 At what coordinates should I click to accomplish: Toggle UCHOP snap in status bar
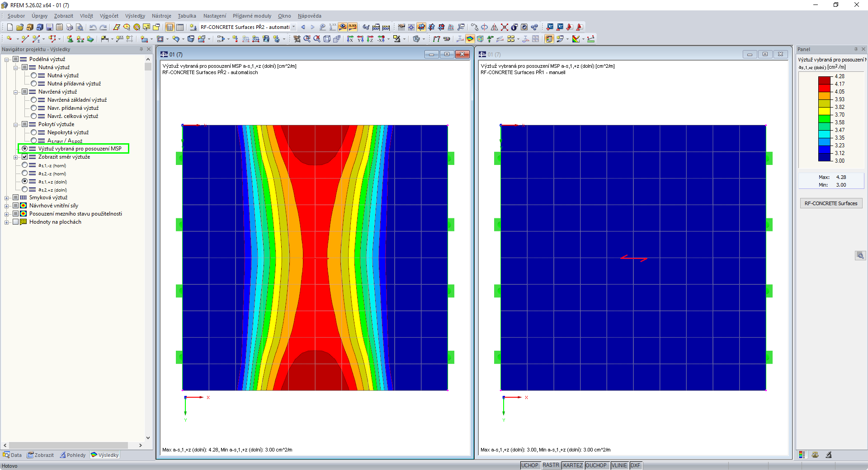click(530, 465)
